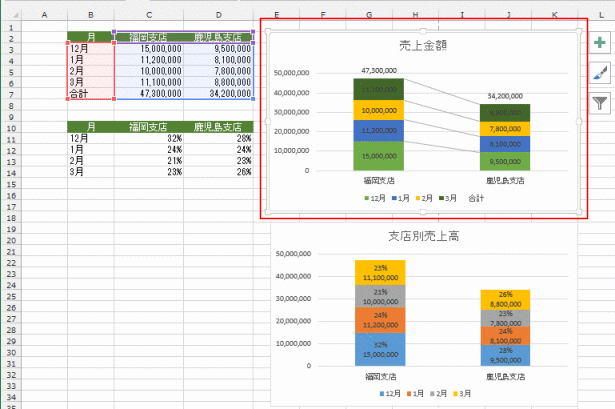
Task: Click 鹿児島支店 header in lower table
Action: tap(218, 127)
